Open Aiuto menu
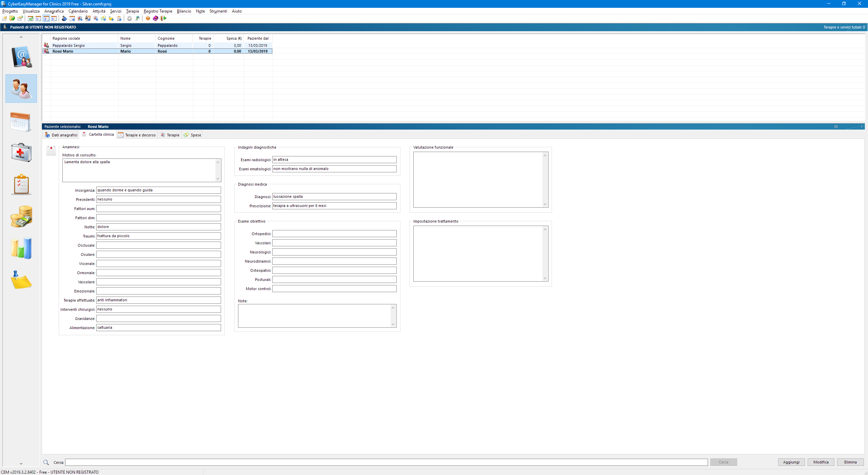Viewport: 868px width, 475px height. pyautogui.click(x=237, y=11)
